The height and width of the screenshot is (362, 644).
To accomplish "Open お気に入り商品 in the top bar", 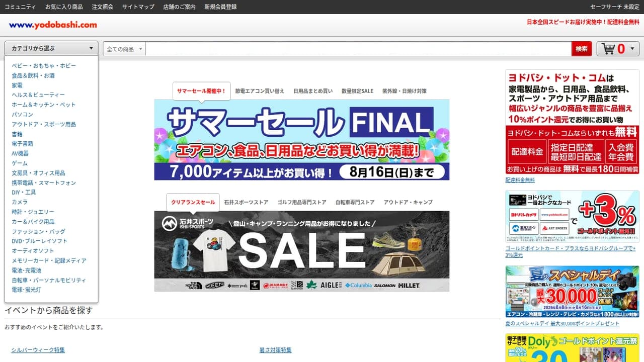I will [64, 7].
